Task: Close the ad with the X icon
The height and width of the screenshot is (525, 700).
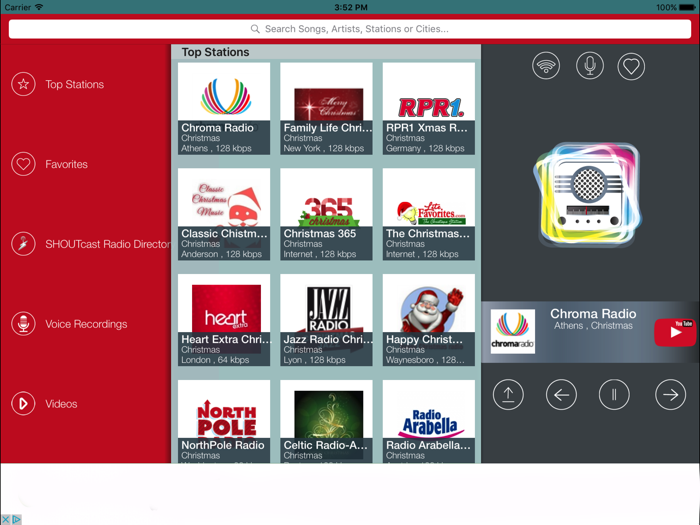Action: (6, 520)
